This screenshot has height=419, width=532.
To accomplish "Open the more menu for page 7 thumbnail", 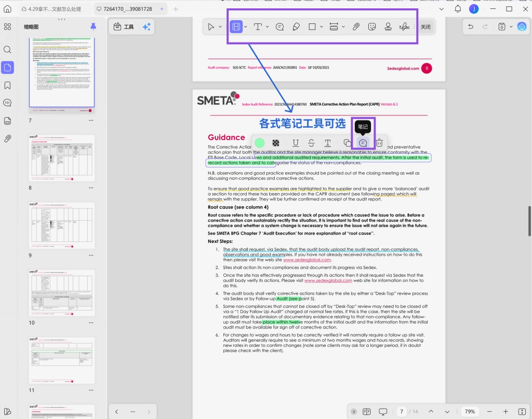I will coord(91,120).
